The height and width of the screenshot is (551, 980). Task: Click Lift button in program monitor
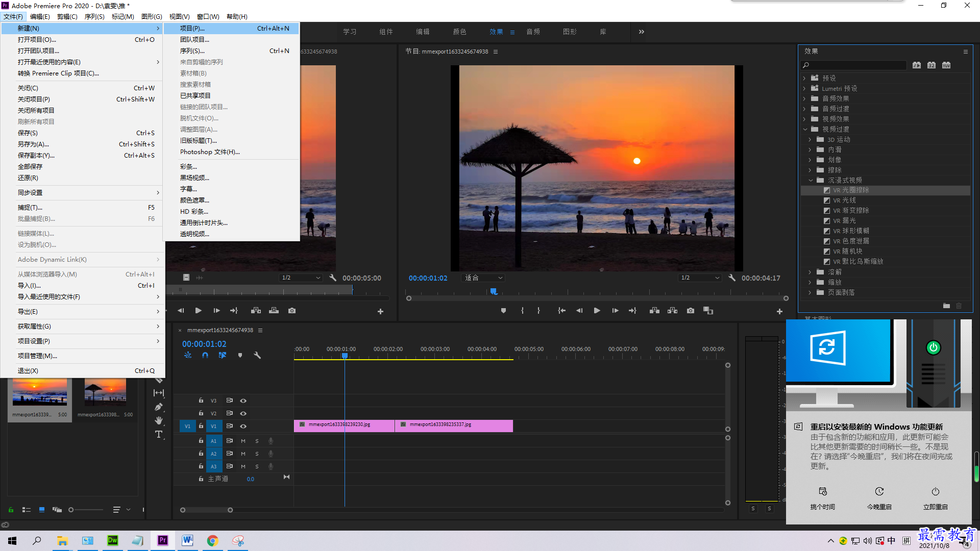coord(654,311)
